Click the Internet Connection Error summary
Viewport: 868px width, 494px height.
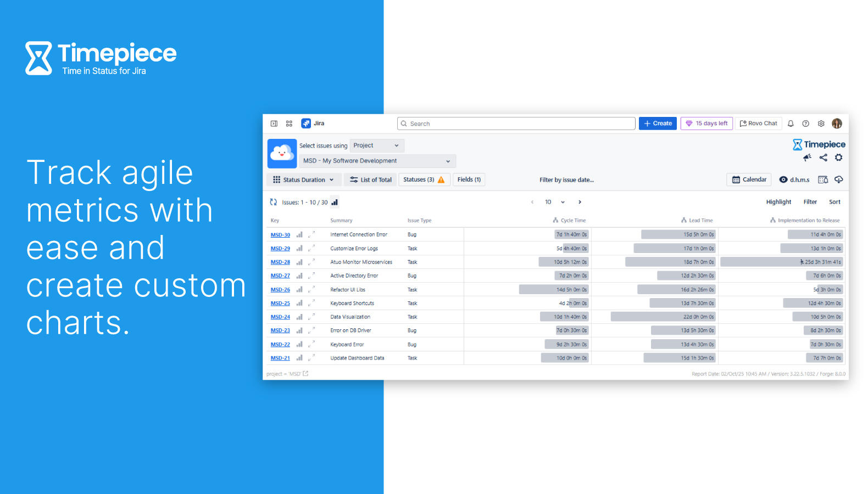[359, 234]
